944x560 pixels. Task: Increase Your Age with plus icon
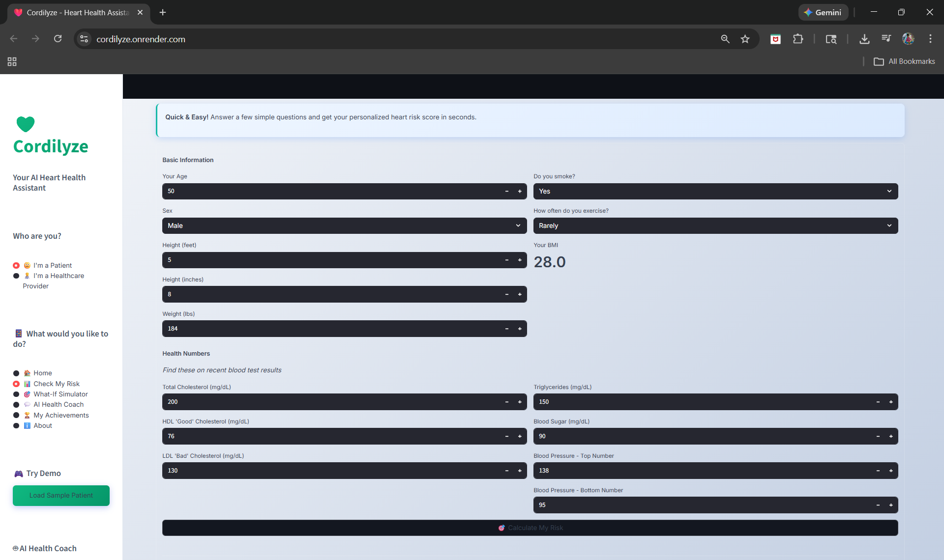pyautogui.click(x=520, y=192)
